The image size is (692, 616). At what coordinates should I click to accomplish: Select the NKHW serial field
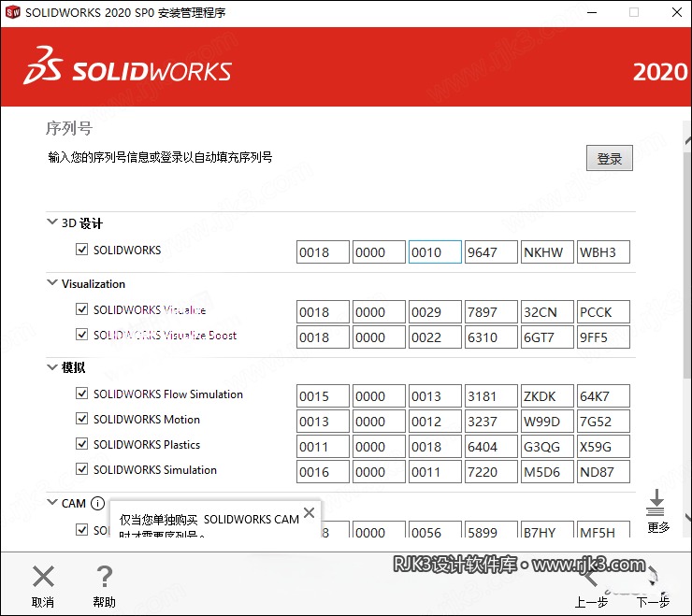click(547, 252)
